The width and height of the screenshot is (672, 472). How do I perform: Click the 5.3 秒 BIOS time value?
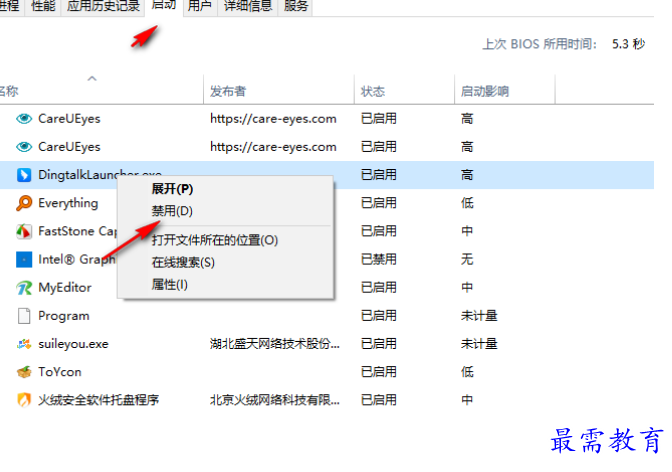point(629,44)
